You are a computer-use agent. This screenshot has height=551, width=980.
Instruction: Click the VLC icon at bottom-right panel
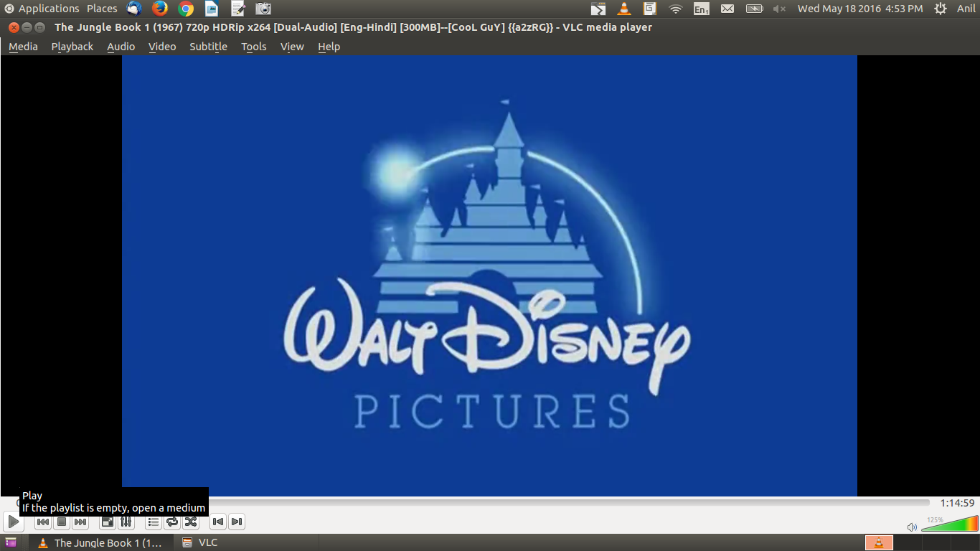pyautogui.click(x=879, y=542)
